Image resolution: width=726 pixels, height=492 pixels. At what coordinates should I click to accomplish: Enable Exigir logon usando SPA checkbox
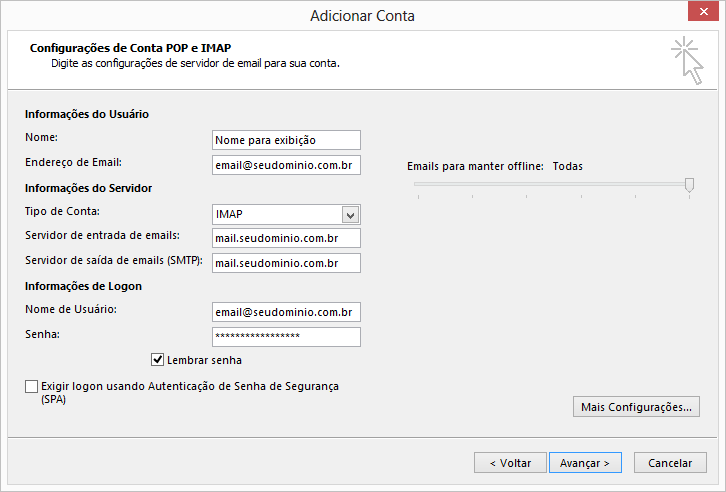coord(31,386)
